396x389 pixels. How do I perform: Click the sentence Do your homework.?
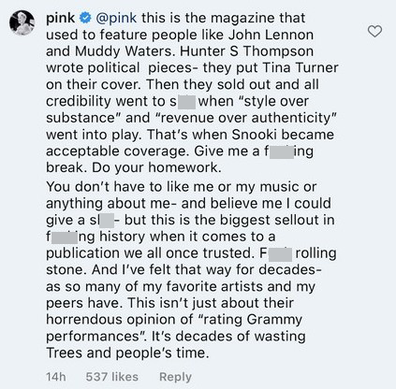point(157,168)
